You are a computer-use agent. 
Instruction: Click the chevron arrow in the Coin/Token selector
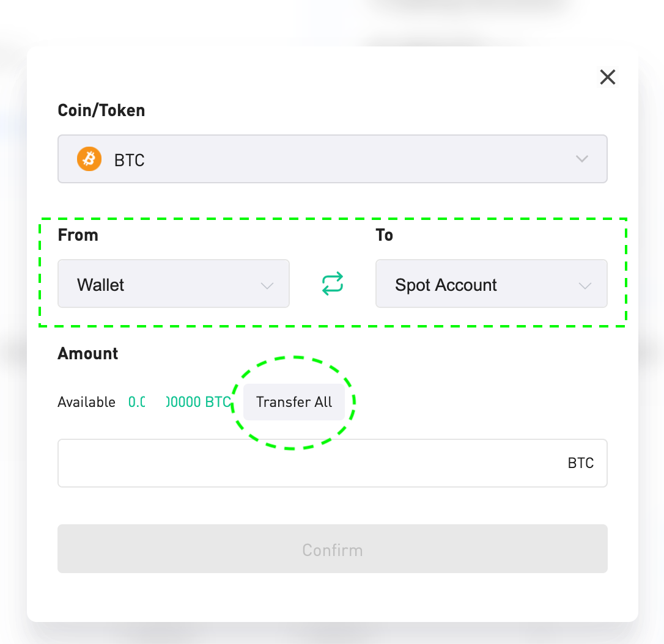point(582,159)
